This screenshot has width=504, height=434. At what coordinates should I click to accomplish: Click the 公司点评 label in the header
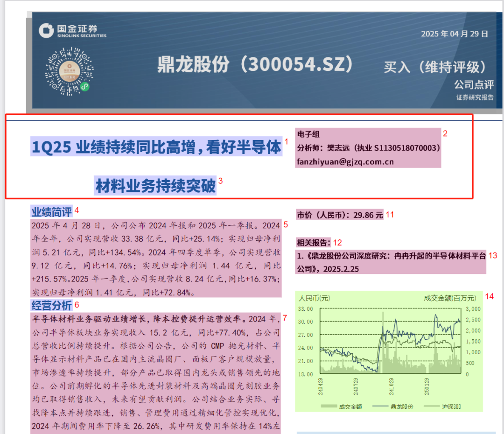pos(474,84)
